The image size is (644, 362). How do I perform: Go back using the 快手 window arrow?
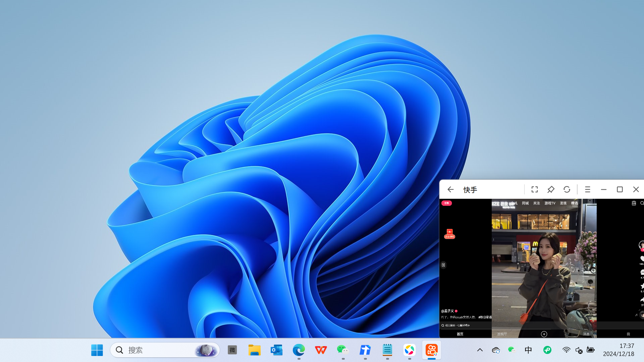(450, 190)
